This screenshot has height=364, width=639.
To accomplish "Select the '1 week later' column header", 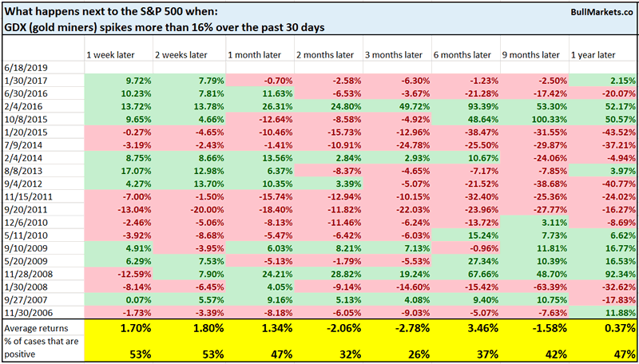I will click(x=113, y=53).
